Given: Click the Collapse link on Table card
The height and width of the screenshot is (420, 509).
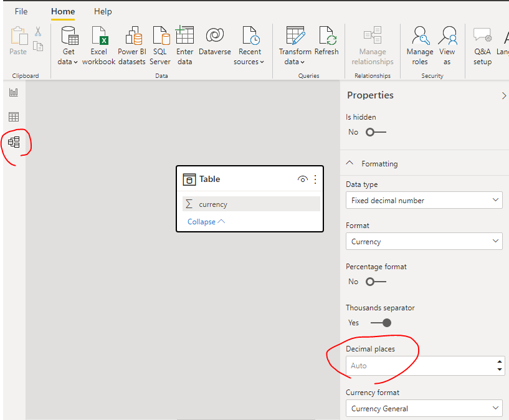Looking at the screenshot, I should click(x=206, y=222).
